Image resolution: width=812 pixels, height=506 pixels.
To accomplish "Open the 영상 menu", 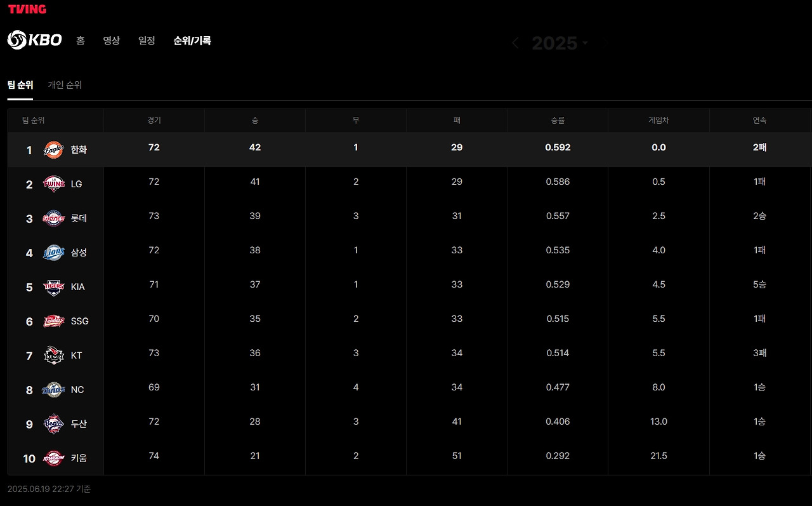I will click(112, 41).
